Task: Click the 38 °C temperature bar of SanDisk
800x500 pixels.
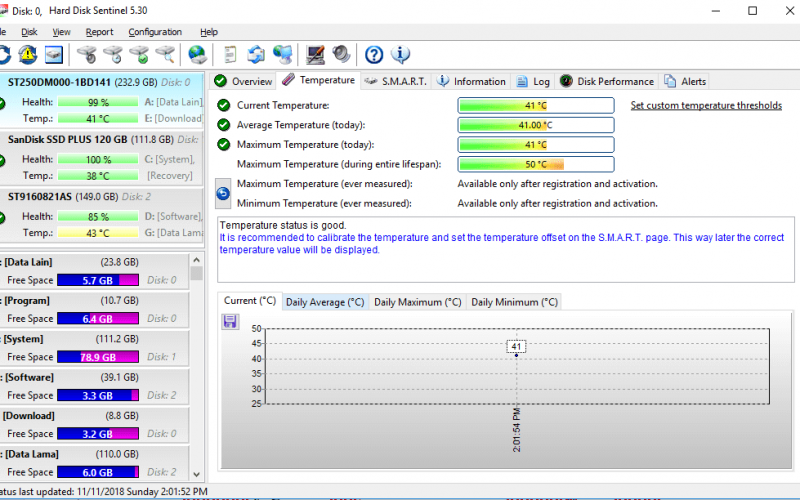Action: pos(98,176)
